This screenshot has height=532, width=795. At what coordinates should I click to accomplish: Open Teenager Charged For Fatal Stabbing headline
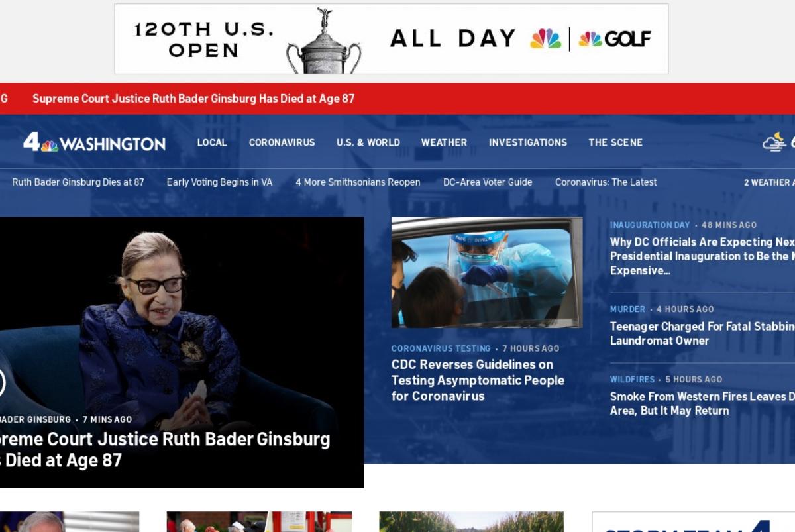pyautogui.click(x=702, y=333)
